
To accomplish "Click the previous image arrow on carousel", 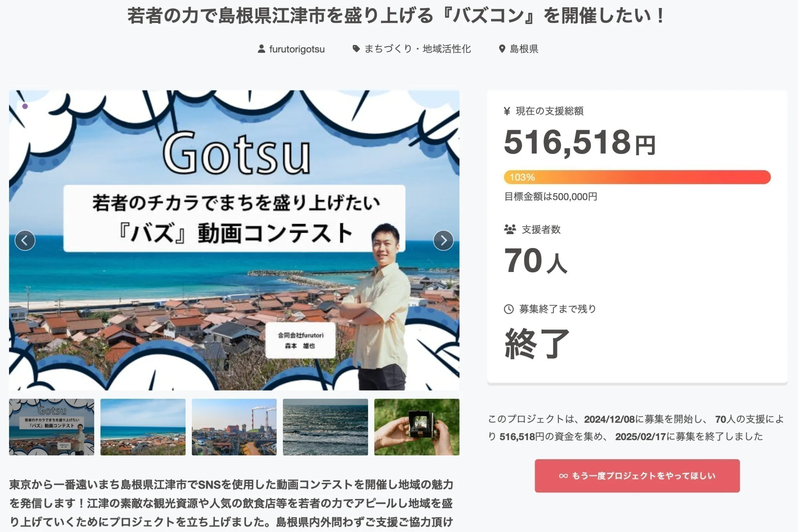I will [25, 240].
